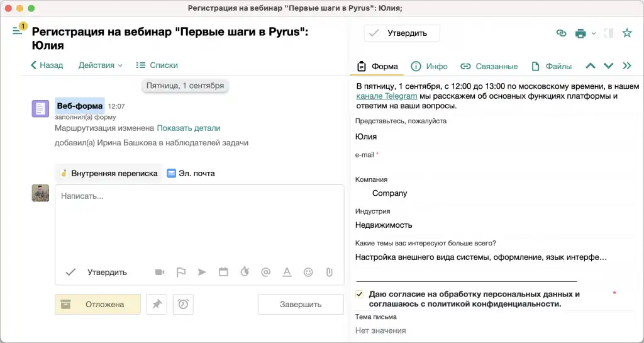
Task: Go to the previous task with up chevron
Action: pos(590,65)
